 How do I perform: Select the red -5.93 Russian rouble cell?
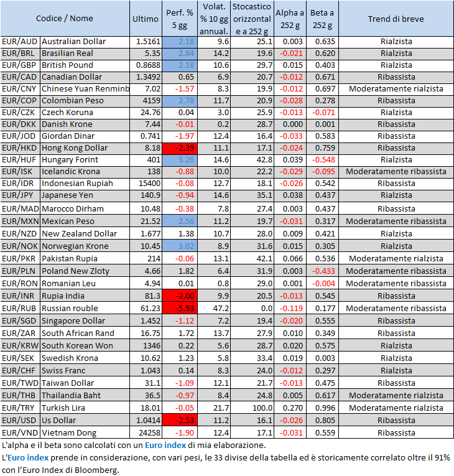[x=180, y=309]
